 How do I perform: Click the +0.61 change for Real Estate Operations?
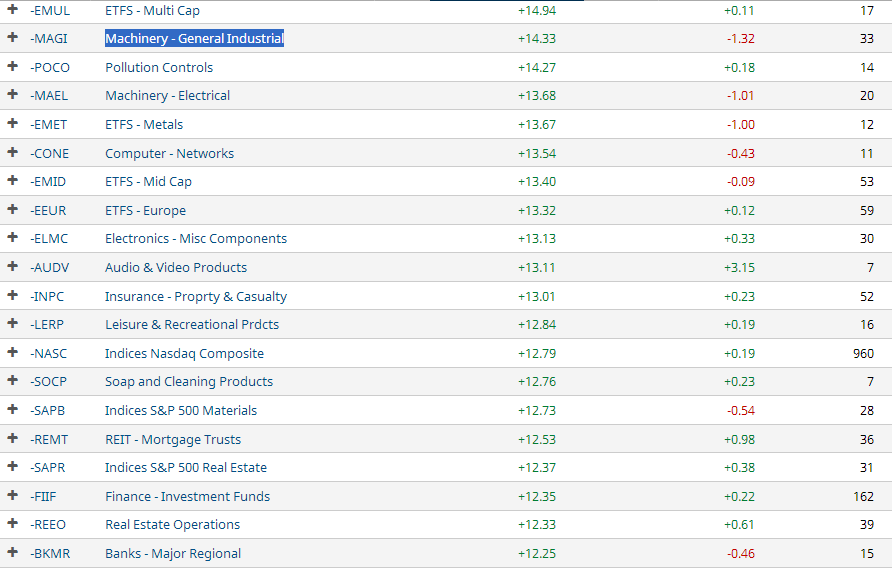tap(739, 525)
